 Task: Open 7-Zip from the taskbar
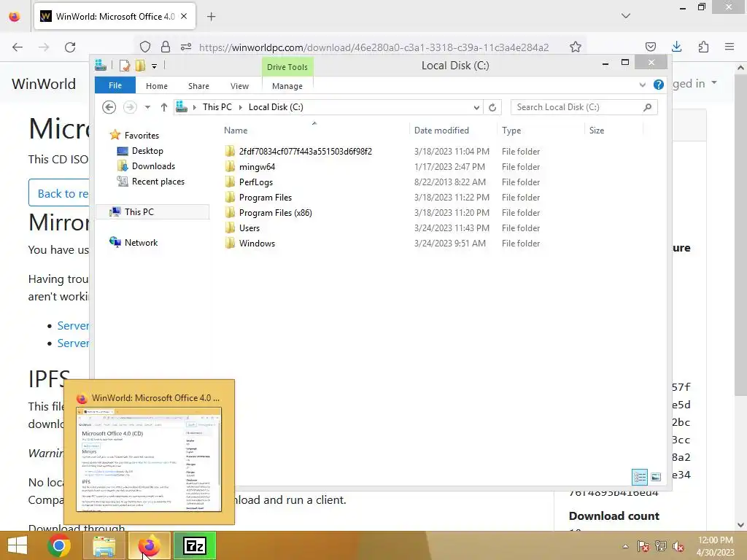tap(195, 545)
